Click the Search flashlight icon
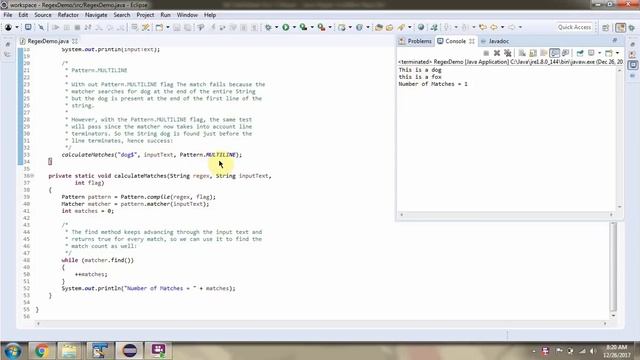Screen dimensions: 640x360 pos(401,27)
